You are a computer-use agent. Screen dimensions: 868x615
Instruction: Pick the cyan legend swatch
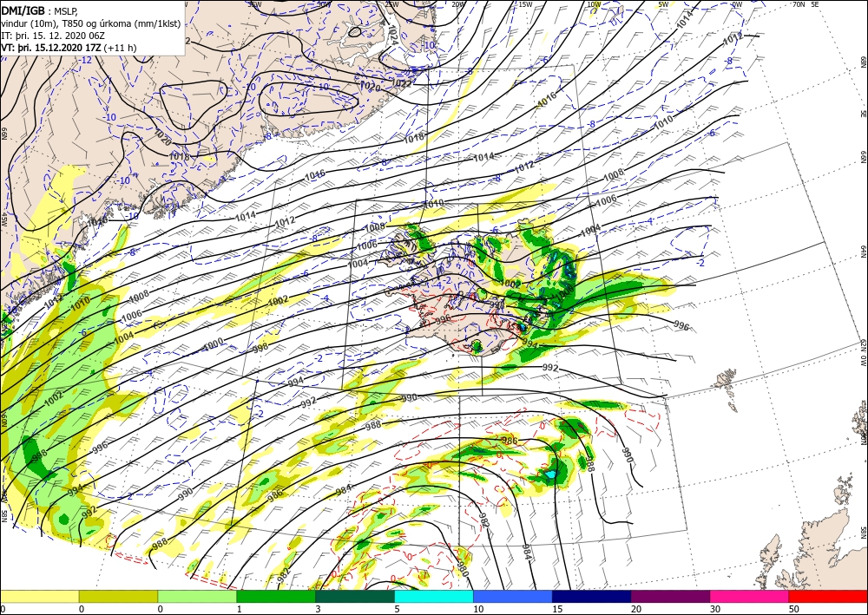click(x=434, y=596)
